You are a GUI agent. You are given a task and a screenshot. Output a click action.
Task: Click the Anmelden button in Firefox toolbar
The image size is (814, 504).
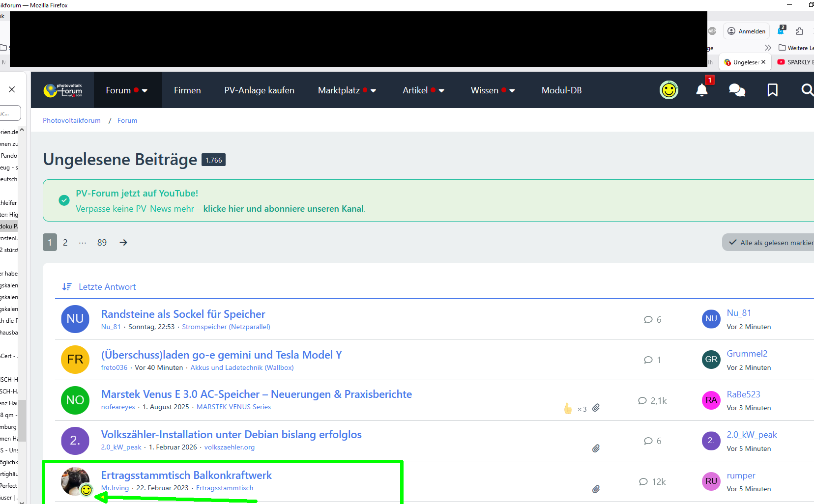pos(746,31)
